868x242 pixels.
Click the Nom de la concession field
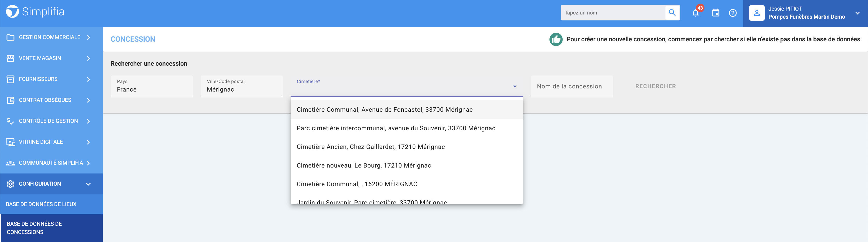point(572,86)
